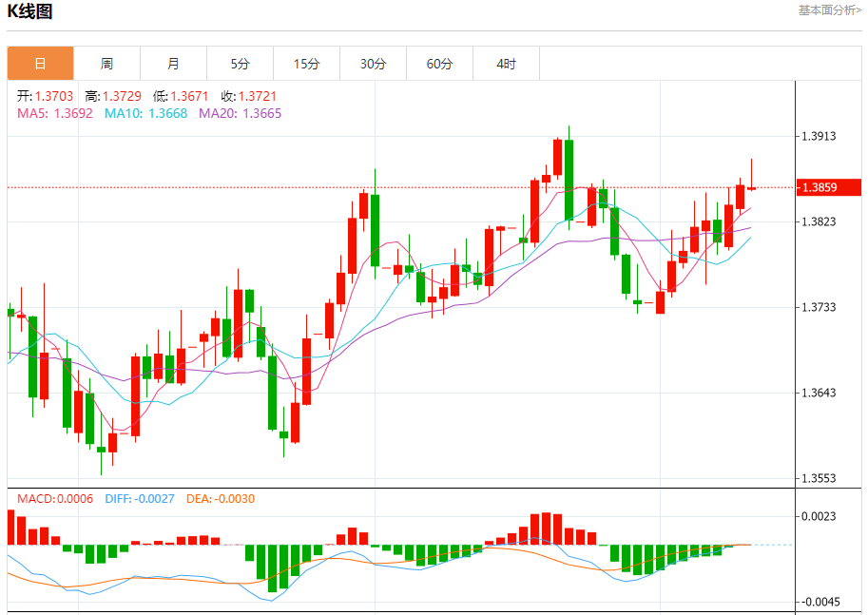
Task: Switch to the 周 weekly tab
Action: 106,64
